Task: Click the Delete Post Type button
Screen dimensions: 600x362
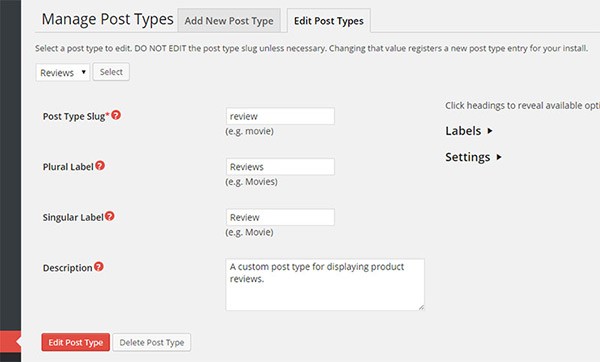Action: point(152,342)
